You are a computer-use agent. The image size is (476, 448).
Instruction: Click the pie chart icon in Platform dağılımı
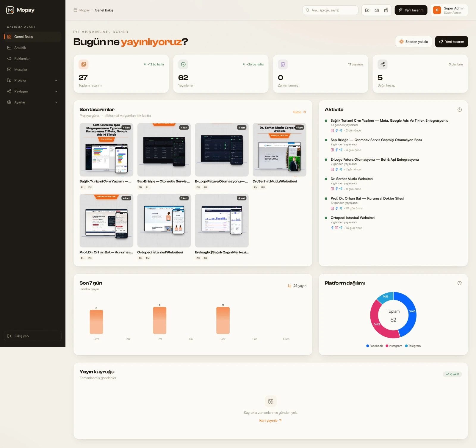click(x=460, y=283)
